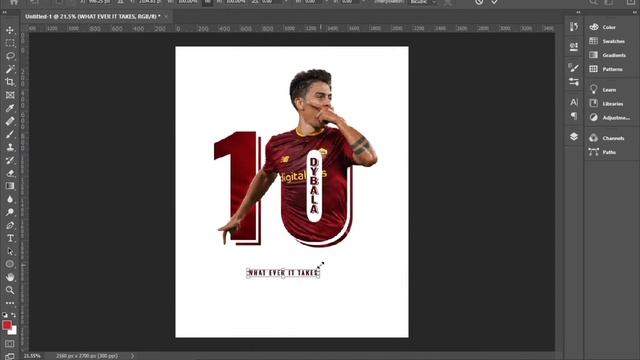The height and width of the screenshot is (360, 640).
Task: Select the Zoom tool
Action: click(x=10, y=290)
